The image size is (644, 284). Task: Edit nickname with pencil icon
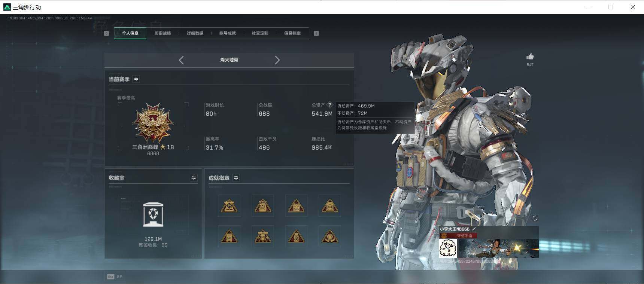point(474,229)
